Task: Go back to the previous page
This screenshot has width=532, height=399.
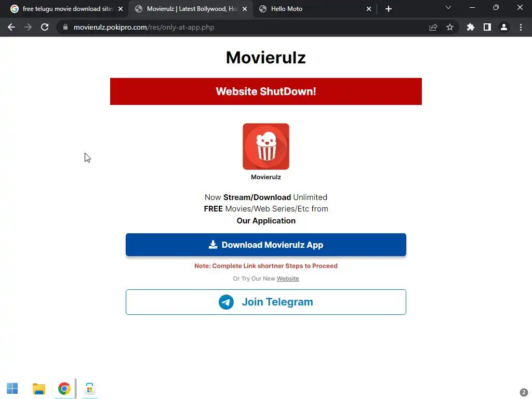Action: [x=11, y=27]
